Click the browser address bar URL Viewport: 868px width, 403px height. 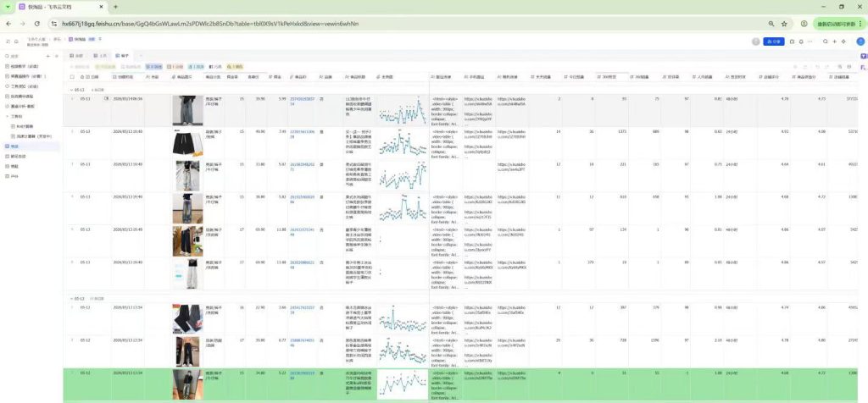click(x=210, y=24)
